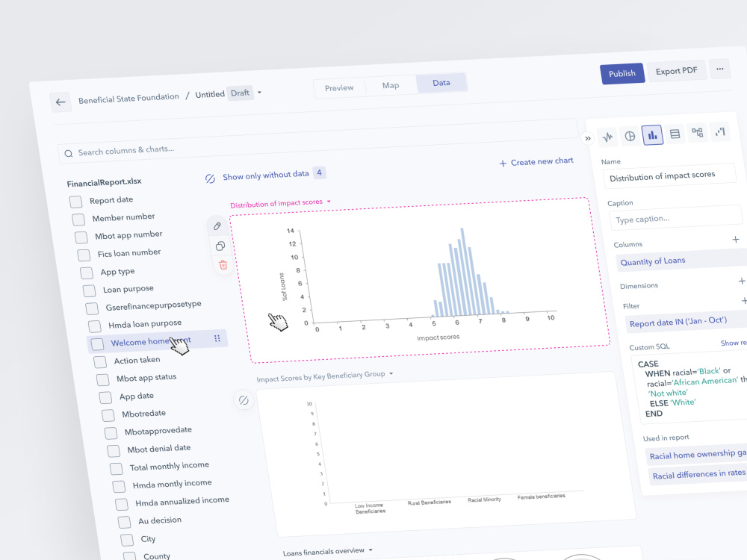747x560 pixels.
Task: Click the Show link beside Custom SQL
Action: click(733, 343)
